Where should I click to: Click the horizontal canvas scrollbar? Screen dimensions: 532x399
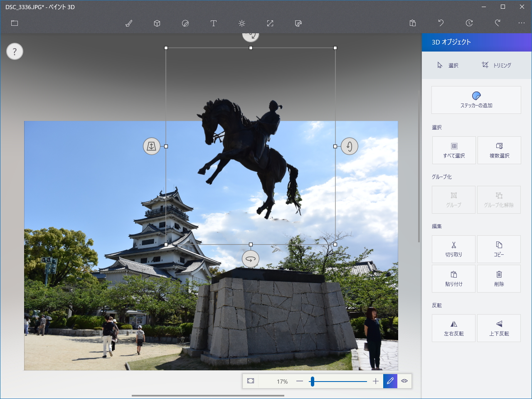coord(208,396)
